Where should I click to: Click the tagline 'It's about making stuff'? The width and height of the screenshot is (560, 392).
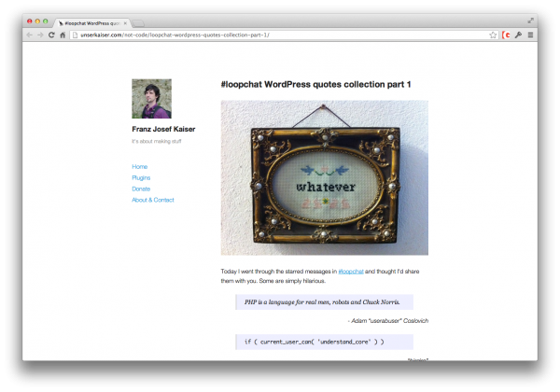[x=157, y=141]
